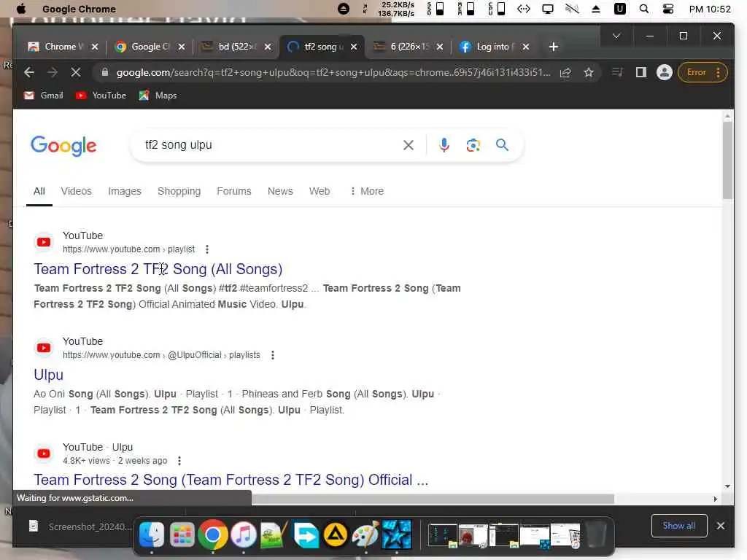Open Screenshot_20240 downloaded file

(79, 526)
